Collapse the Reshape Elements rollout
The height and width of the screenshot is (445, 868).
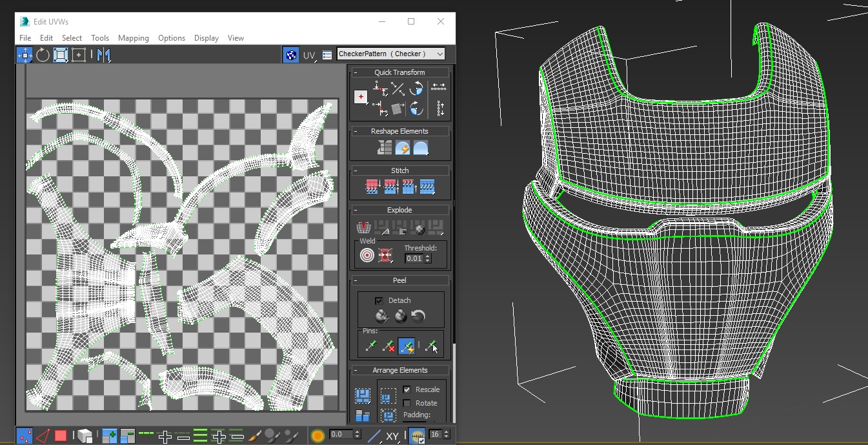click(355, 131)
